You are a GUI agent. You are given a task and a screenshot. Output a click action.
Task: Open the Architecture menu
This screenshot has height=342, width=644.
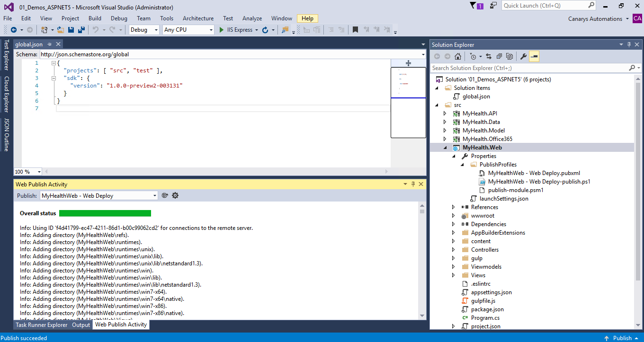(198, 18)
